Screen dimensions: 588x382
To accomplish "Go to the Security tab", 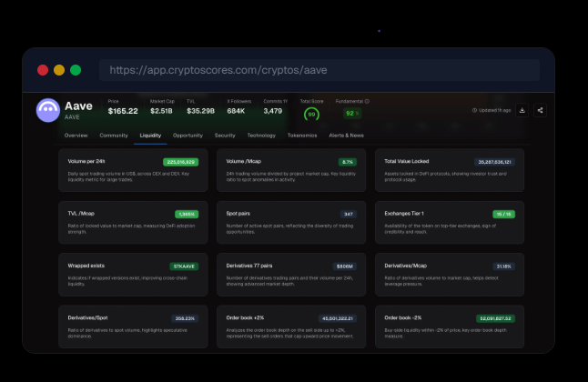I will [225, 135].
